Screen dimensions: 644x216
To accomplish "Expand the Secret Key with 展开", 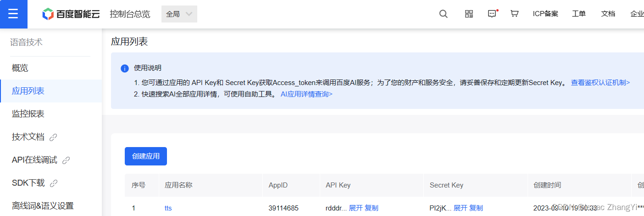I will (461, 208).
